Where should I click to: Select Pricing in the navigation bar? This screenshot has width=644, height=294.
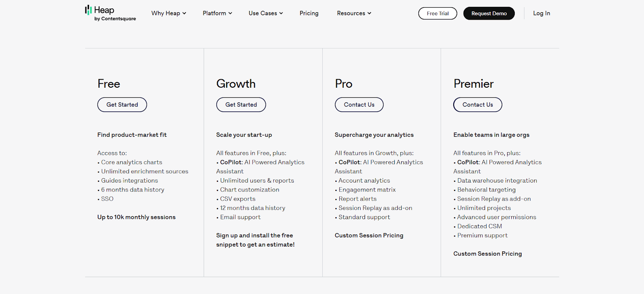point(308,13)
